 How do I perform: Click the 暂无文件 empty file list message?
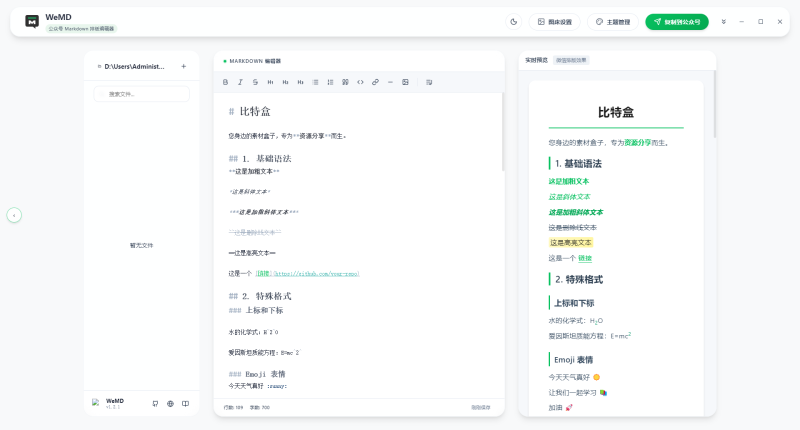[141, 245]
